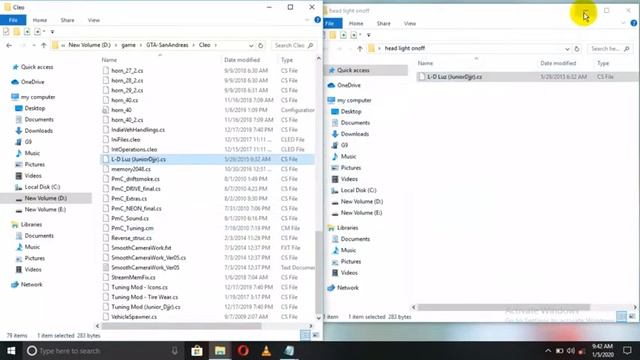
Task: Click horizontal scrollbar in Cleo file list
Action: (x=182, y=326)
